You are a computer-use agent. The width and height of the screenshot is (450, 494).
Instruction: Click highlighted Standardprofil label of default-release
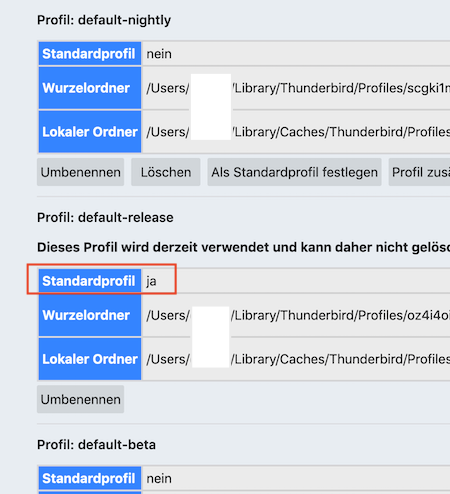90,281
